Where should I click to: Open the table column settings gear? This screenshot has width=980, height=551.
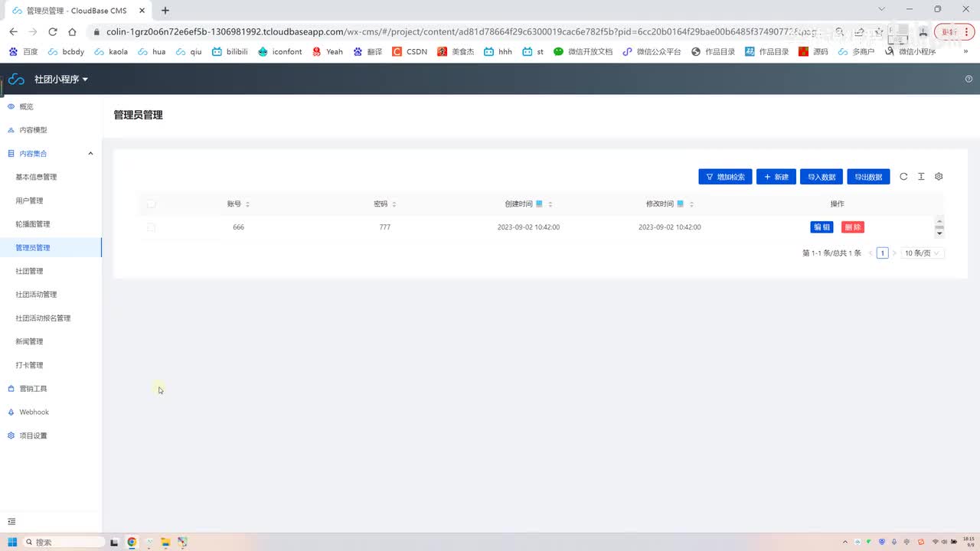(939, 176)
